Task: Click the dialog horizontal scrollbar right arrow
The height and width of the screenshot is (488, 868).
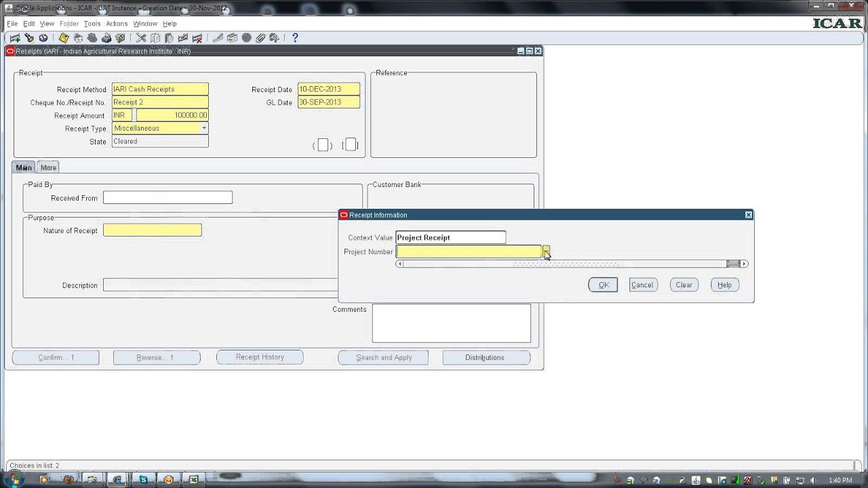Action: 745,264
